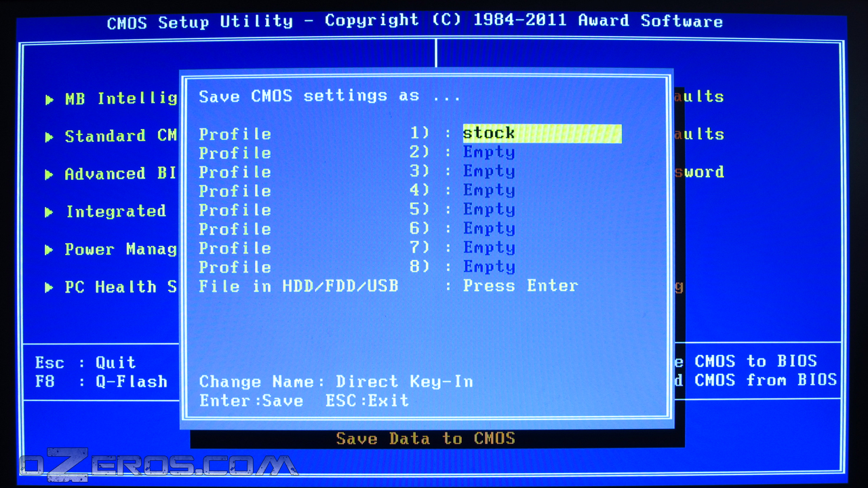This screenshot has width=868, height=488.
Task: Click Esc : Quit hint
Action: pyautogui.click(x=85, y=362)
